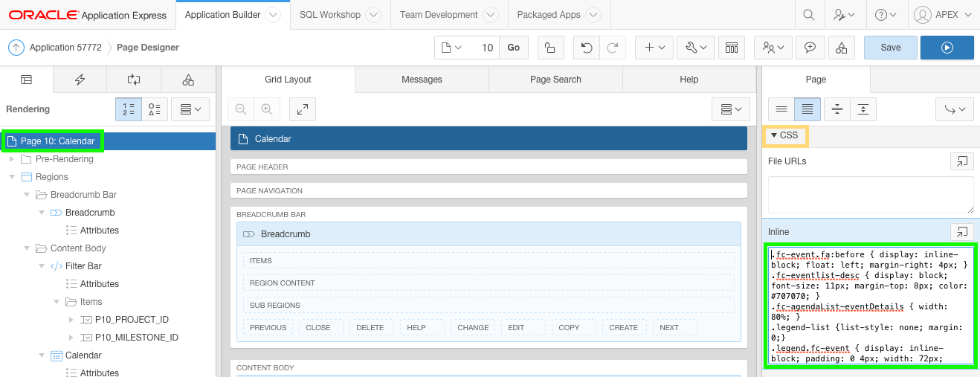Toggle group by component type view
Viewport: 980px width, 377px height.
click(x=155, y=109)
